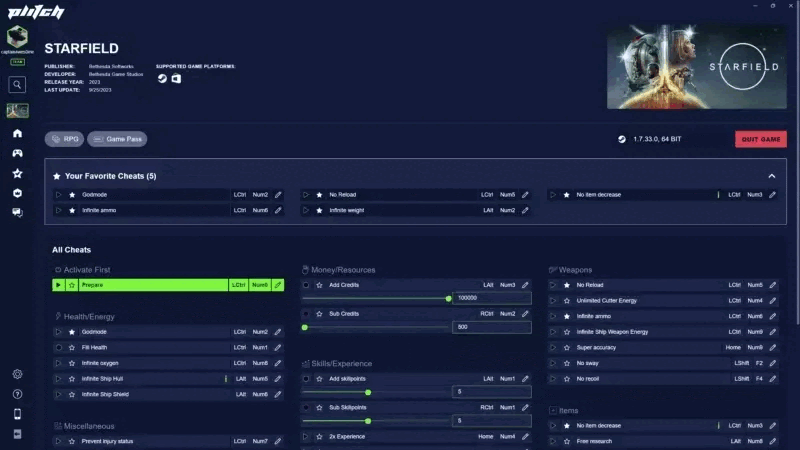Activate the Fill Health cheat

(x=58, y=347)
